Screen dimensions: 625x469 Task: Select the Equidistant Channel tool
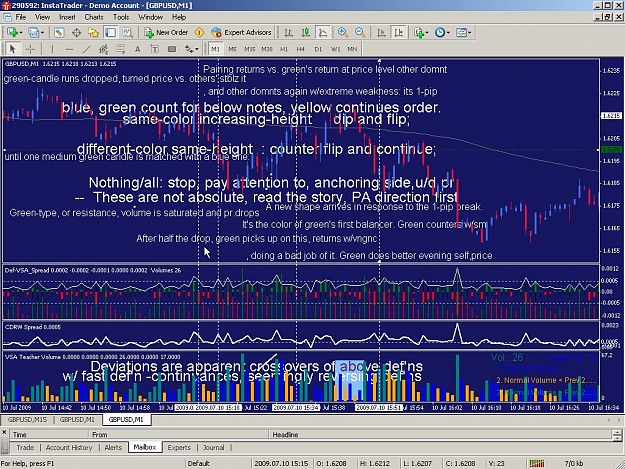click(103, 49)
